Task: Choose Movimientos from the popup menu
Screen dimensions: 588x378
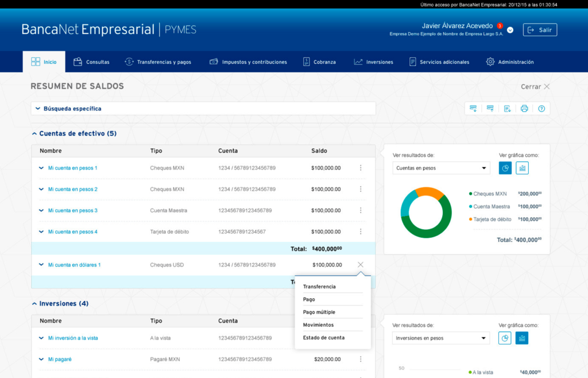Action: pos(318,325)
